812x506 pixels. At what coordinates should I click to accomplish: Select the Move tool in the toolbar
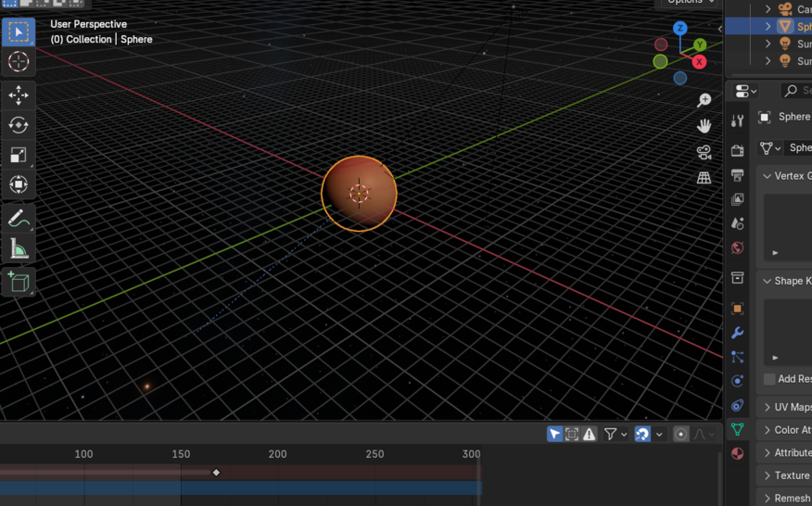(x=19, y=95)
